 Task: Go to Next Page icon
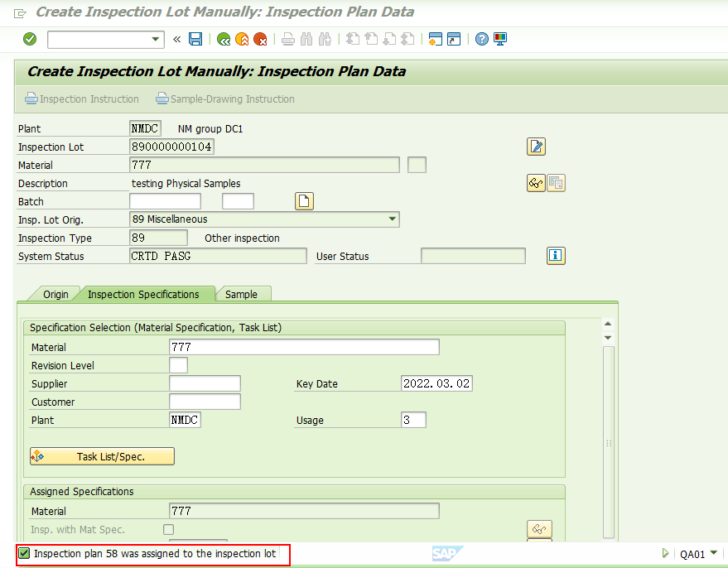point(389,39)
